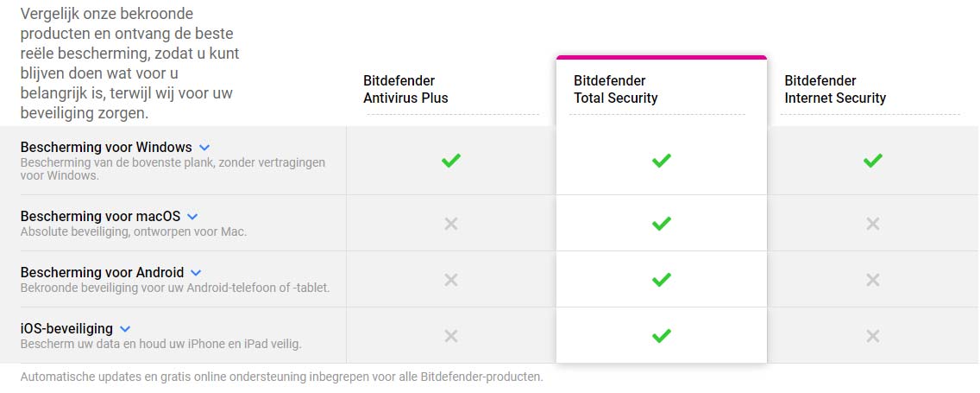Expand Bescherming voor macOS chevron
980x393 pixels.
point(192,217)
